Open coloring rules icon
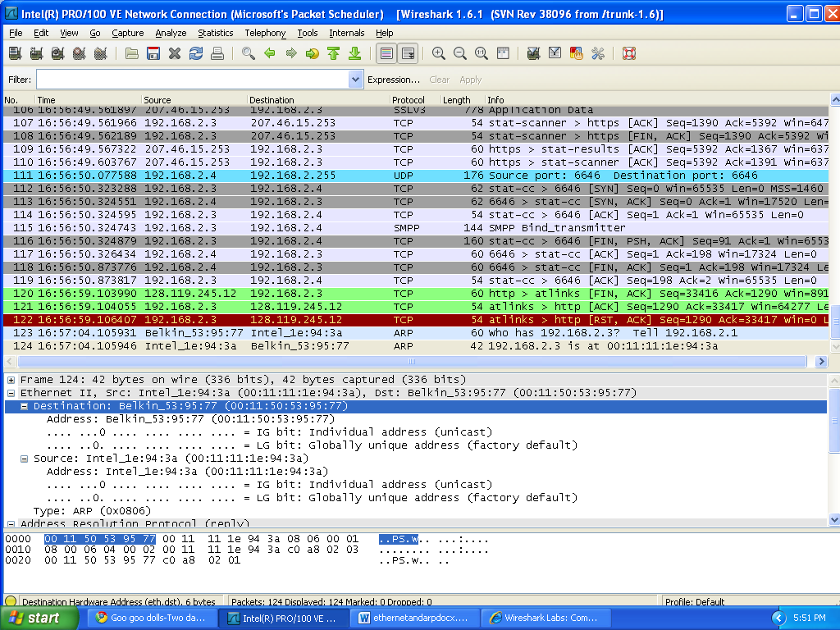 tap(577, 53)
